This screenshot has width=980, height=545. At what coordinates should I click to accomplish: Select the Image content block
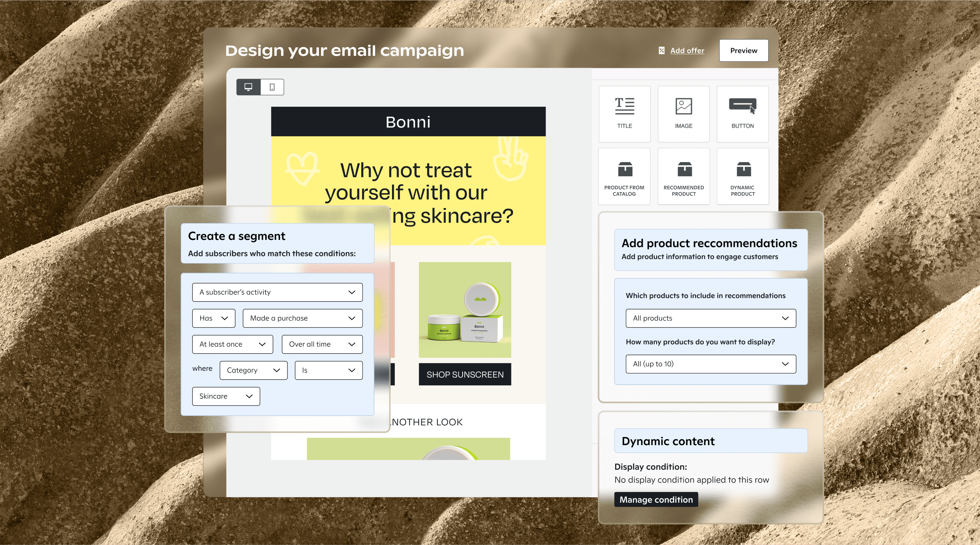[683, 113]
